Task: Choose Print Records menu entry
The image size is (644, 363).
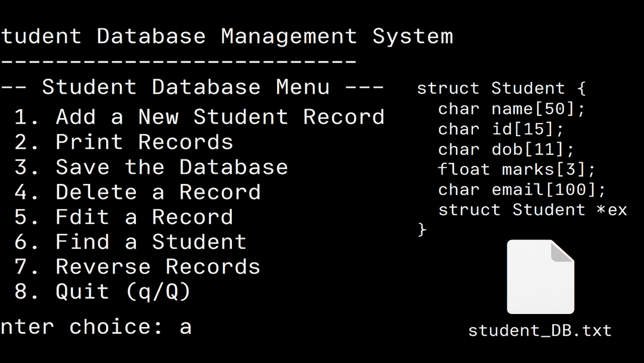Action: pyautogui.click(x=123, y=142)
